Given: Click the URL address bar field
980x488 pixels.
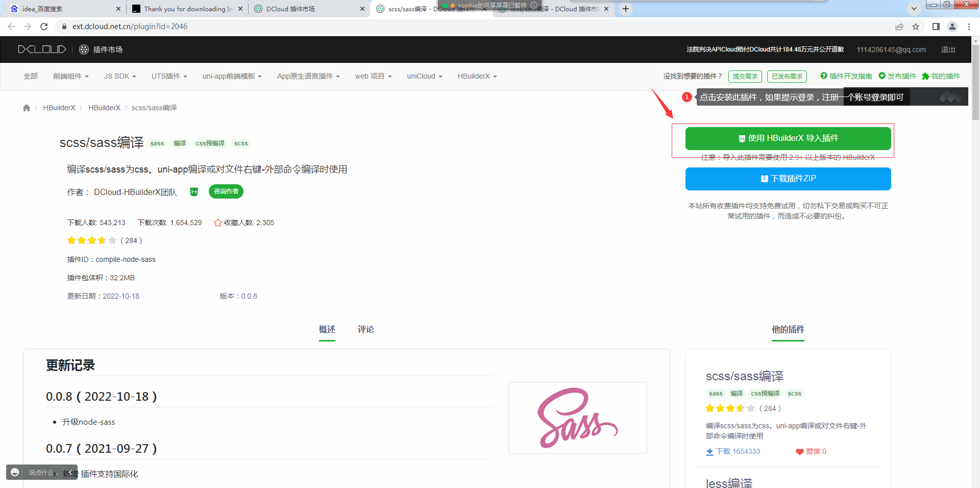Looking at the screenshot, I should tap(475, 27).
